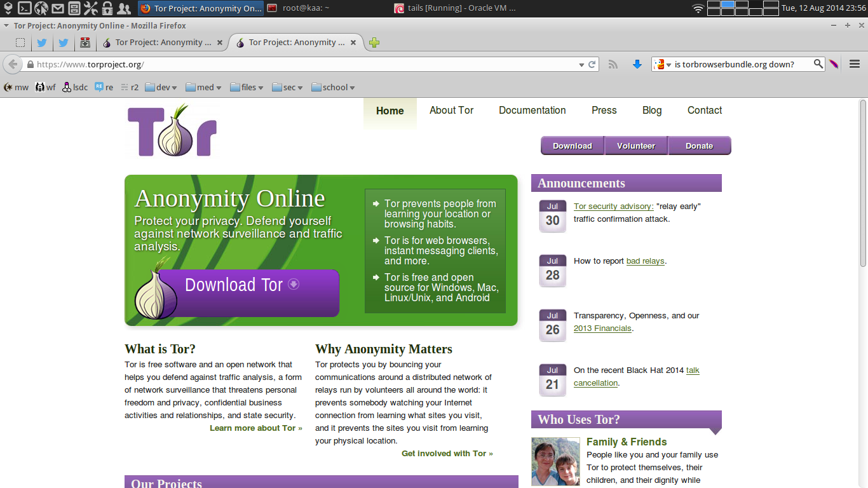Viewport: 868px width, 488px height.
Task: Click the Wi-Fi network indicator
Action: point(698,8)
